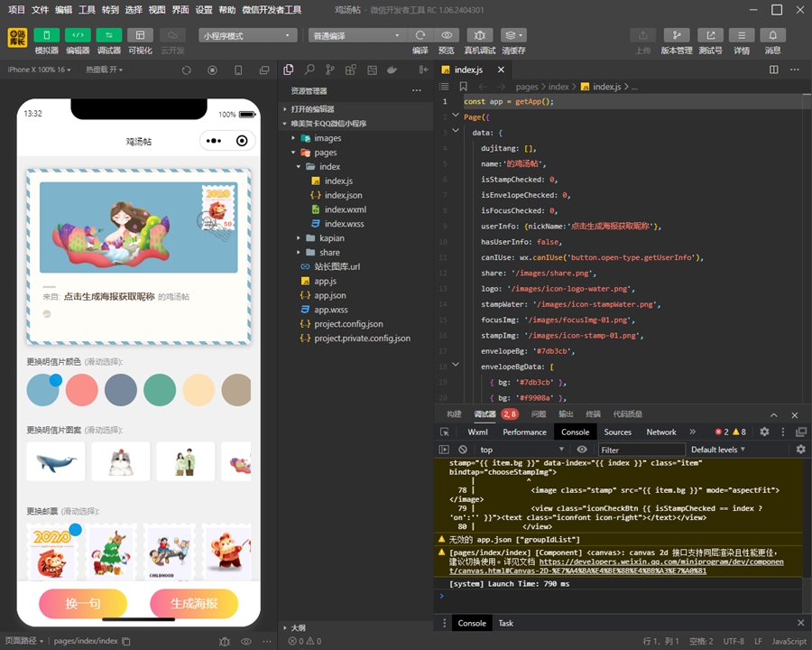Toggle the 编辑器 editor panel button
The width and height of the screenshot is (812, 650).
coord(78,35)
